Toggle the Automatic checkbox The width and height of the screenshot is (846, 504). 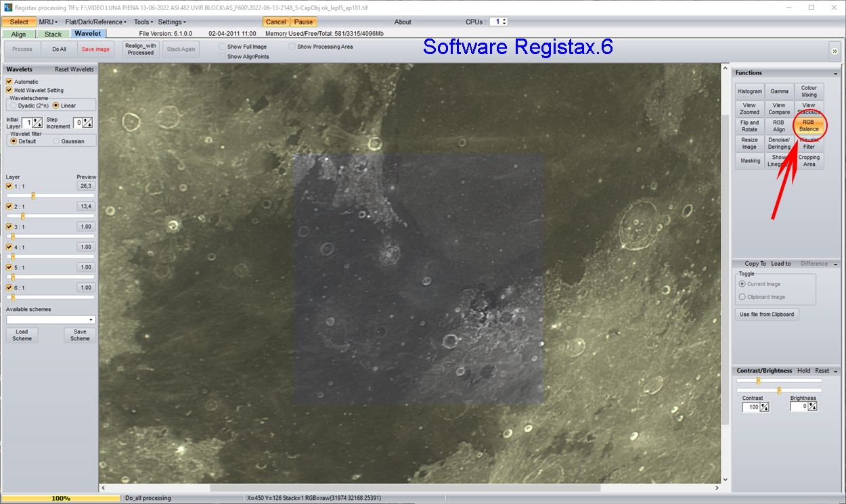point(9,82)
